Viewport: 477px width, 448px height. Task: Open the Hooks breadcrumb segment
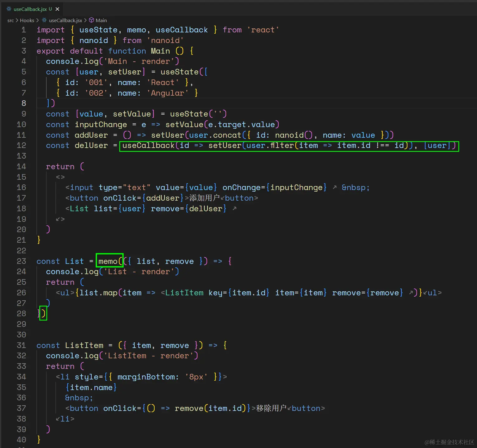[27, 20]
